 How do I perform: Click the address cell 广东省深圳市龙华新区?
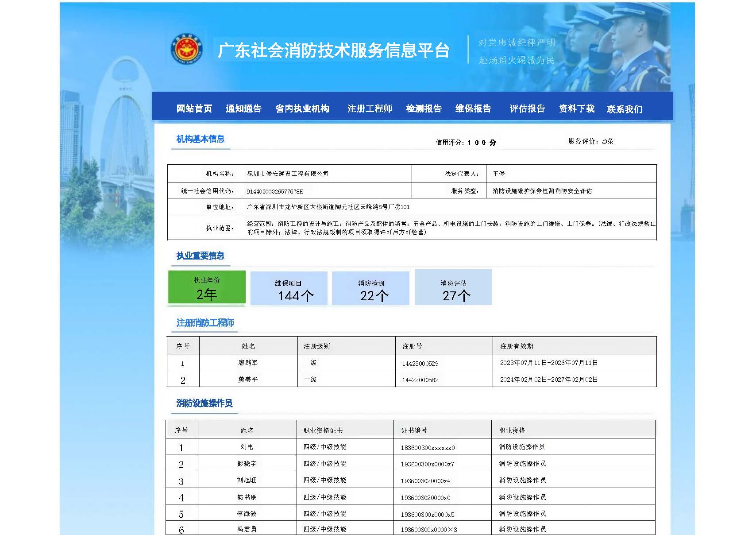(328, 207)
